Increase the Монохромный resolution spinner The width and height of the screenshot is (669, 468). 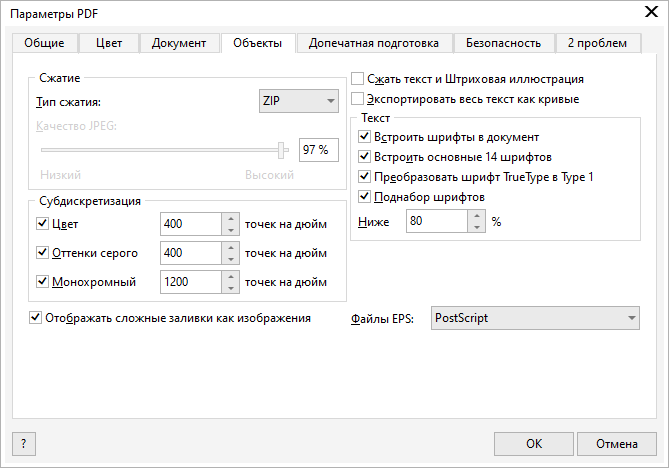point(230,276)
